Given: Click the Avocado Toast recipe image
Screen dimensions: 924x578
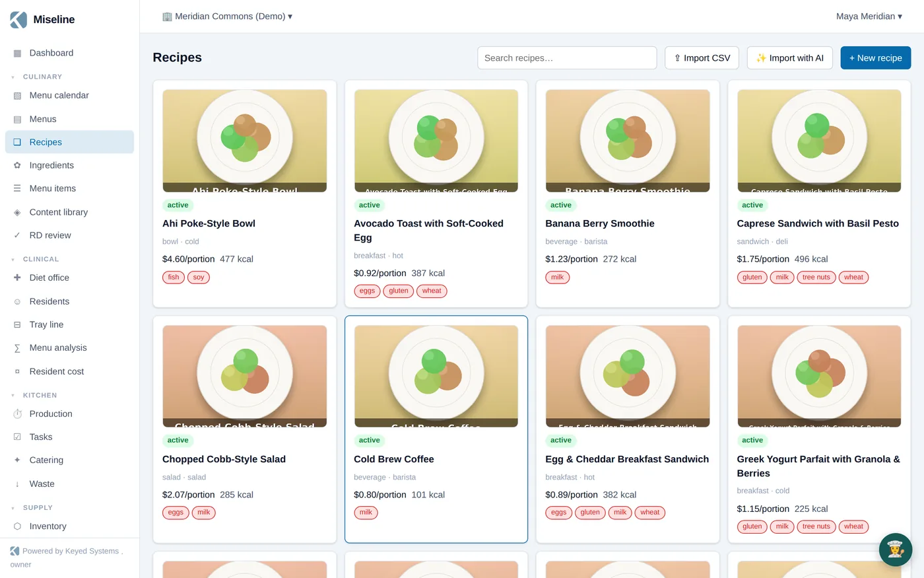Looking at the screenshot, I should [x=436, y=141].
